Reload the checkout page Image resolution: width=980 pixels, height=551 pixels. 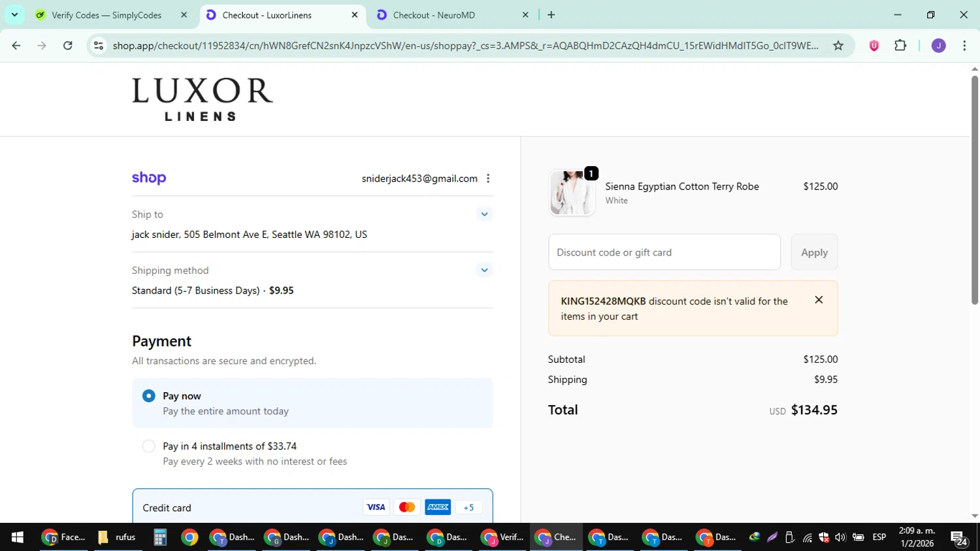(67, 45)
